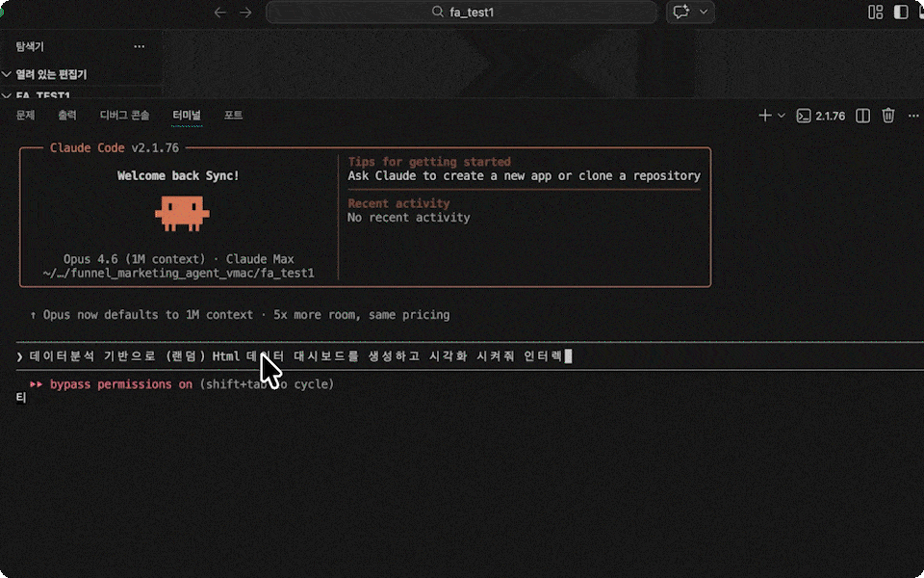The image size is (924, 578).
Task: Click the Claude pixel mascot image
Action: click(182, 213)
